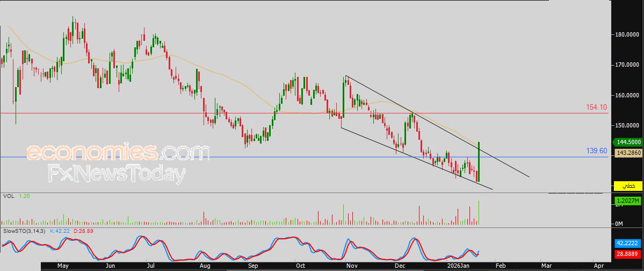Click the 1.2027M volume value tag
Viewport: 644px width, 271px height.
point(627,201)
